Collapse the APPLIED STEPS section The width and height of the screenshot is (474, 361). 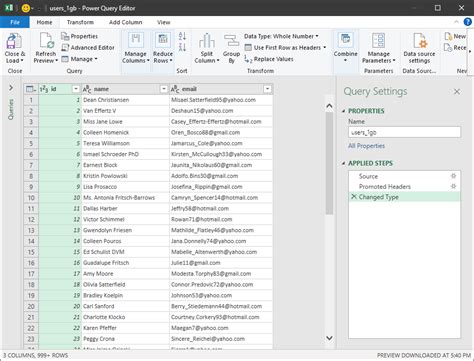click(x=343, y=163)
